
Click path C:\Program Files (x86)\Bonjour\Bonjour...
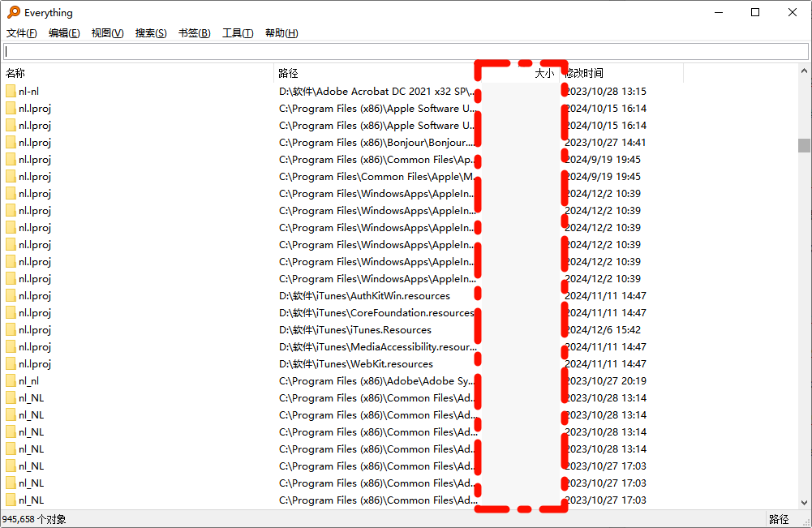pyautogui.click(x=376, y=143)
